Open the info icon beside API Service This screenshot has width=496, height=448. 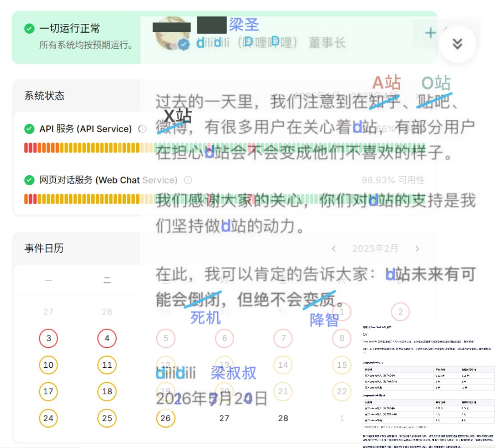[x=142, y=129]
